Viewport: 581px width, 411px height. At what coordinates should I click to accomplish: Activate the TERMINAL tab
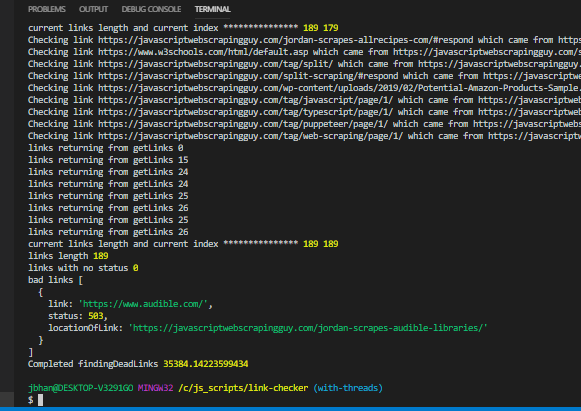coord(213,9)
